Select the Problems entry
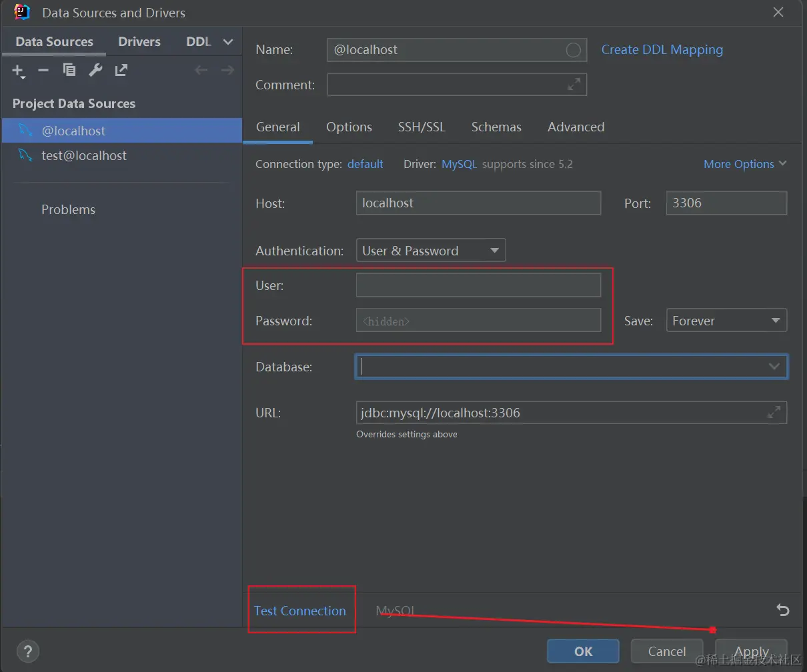The width and height of the screenshot is (807, 672). 68,209
